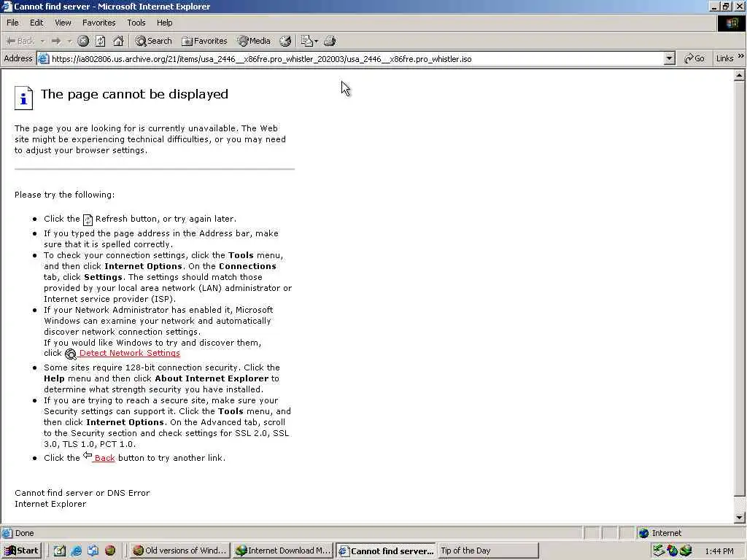Open the Favorites menu
Image resolution: width=747 pixels, height=560 pixels.
[x=98, y=23]
